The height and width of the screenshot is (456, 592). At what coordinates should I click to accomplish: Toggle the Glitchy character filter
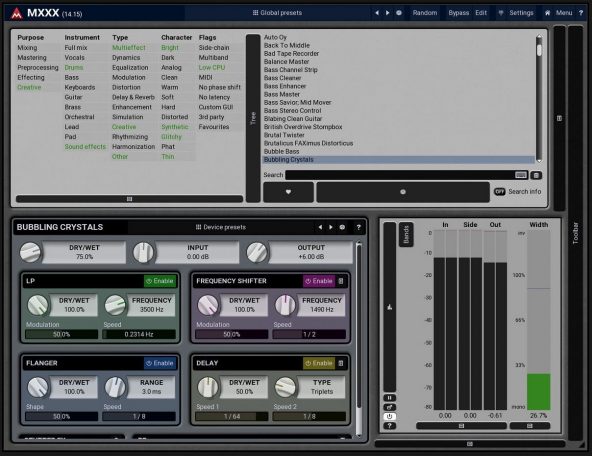pos(171,137)
